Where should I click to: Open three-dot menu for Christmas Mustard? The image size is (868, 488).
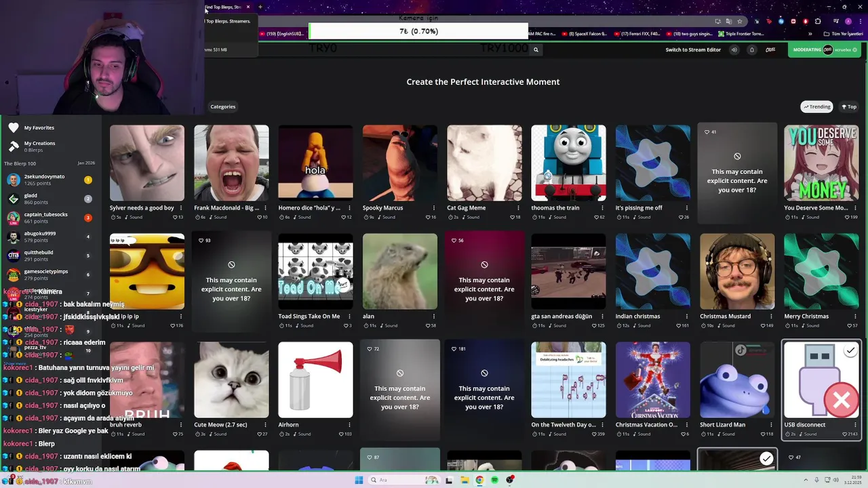pos(771,317)
